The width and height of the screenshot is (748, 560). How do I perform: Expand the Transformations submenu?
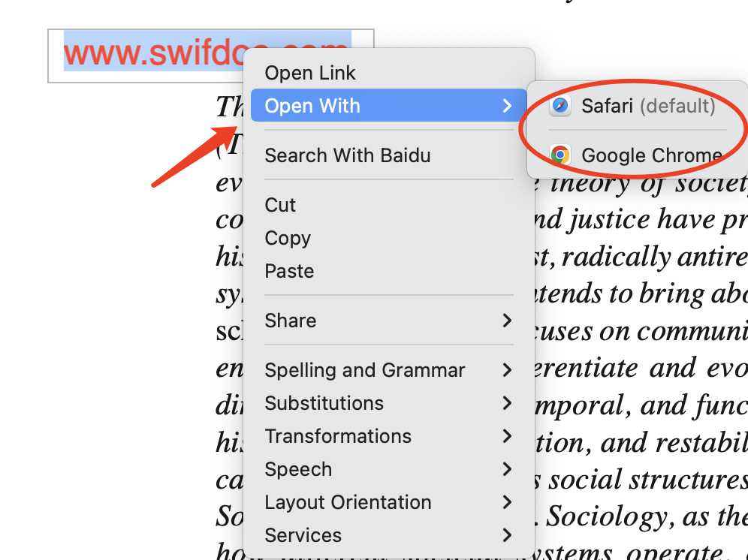pos(337,436)
